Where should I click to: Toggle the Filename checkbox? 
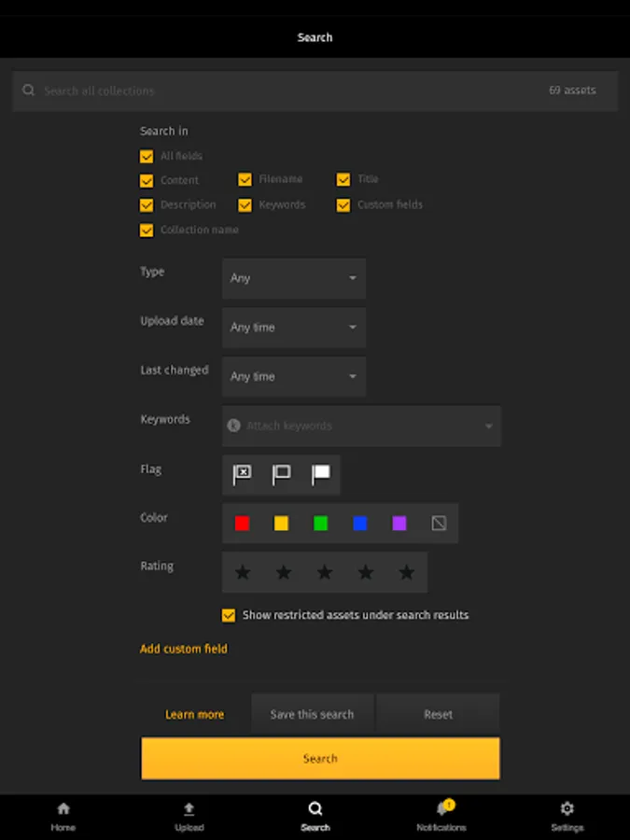(245, 179)
